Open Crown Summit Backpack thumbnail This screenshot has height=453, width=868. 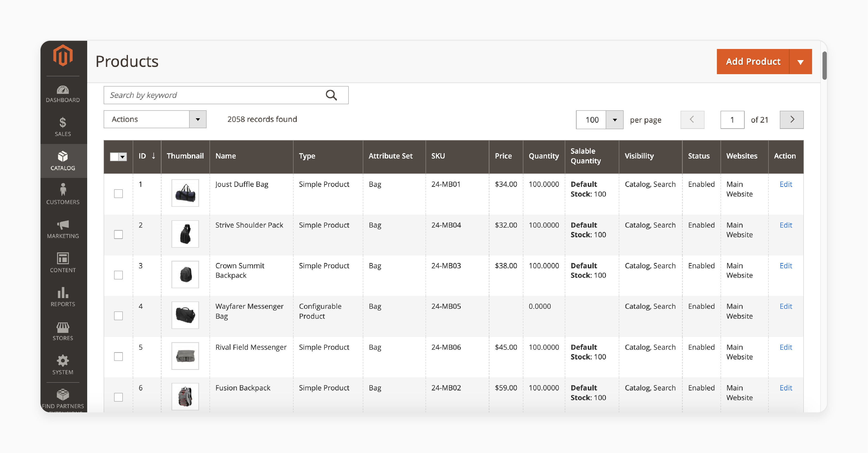click(x=185, y=274)
